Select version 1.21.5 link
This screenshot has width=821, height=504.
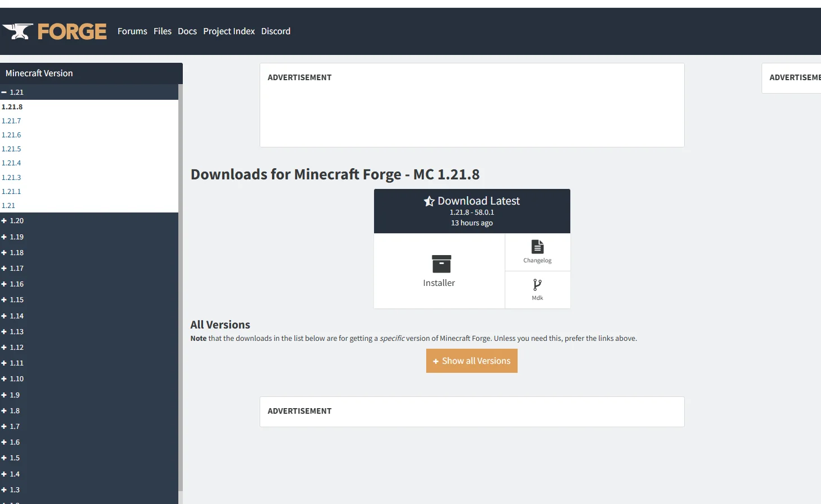click(11, 149)
